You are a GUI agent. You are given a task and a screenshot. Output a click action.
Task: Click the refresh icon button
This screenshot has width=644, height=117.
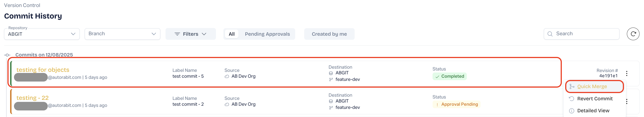click(633, 34)
